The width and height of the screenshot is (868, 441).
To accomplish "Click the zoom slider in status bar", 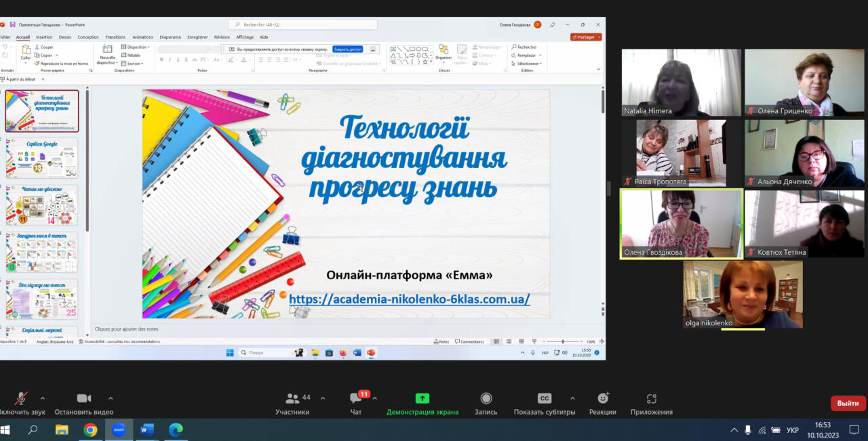I will pos(564,341).
